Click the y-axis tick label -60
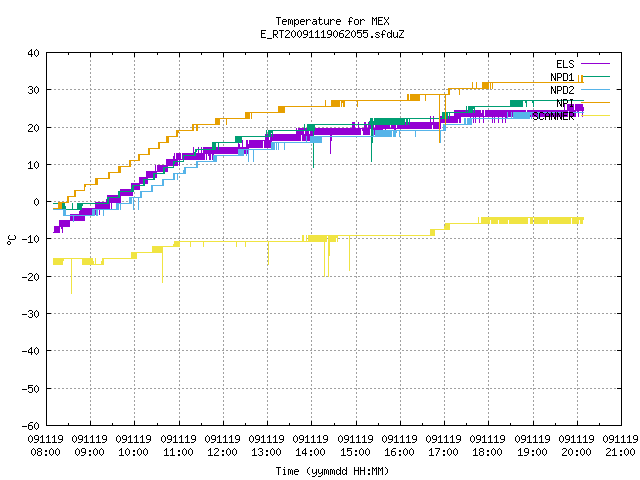Image resolution: width=640 pixels, height=480 pixels. click(x=31, y=426)
